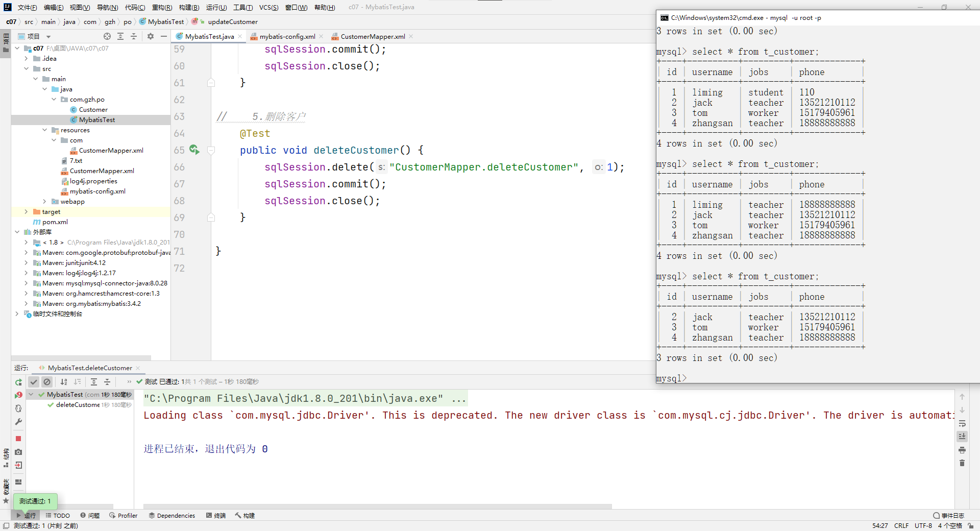
Task: Collapse the resources folder
Action: click(x=45, y=130)
